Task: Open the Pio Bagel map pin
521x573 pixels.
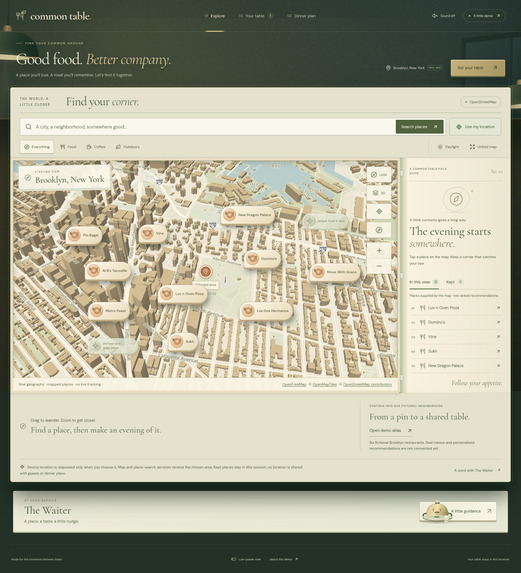Action: point(84,235)
